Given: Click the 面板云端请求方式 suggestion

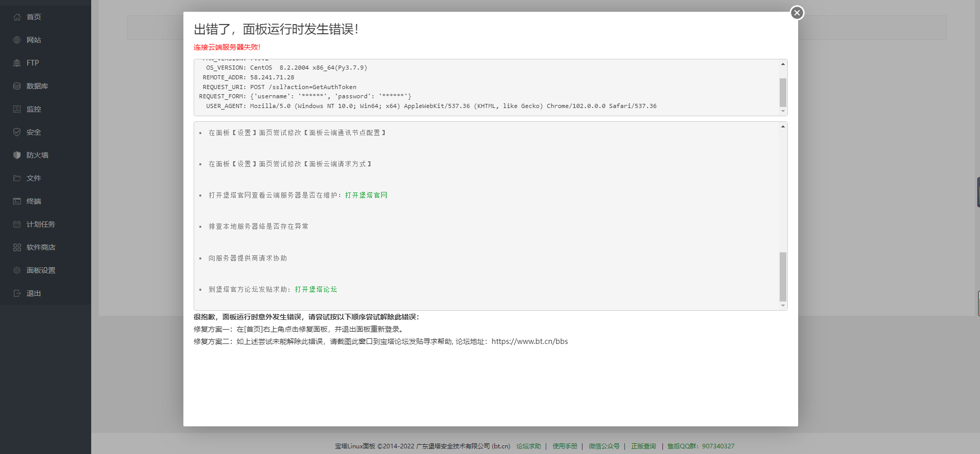Looking at the screenshot, I should click(x=290, y=164).
